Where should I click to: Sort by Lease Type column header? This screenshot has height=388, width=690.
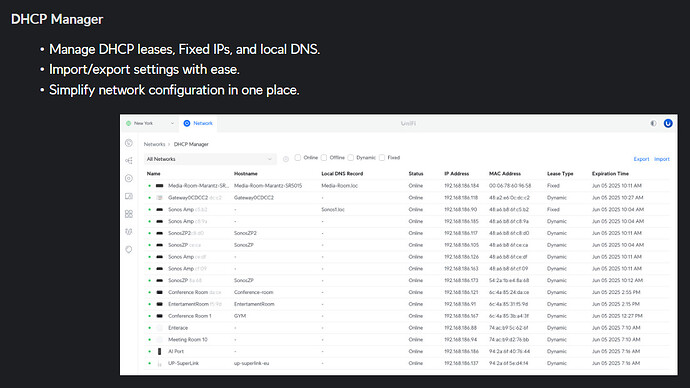[x=560, y=174]
